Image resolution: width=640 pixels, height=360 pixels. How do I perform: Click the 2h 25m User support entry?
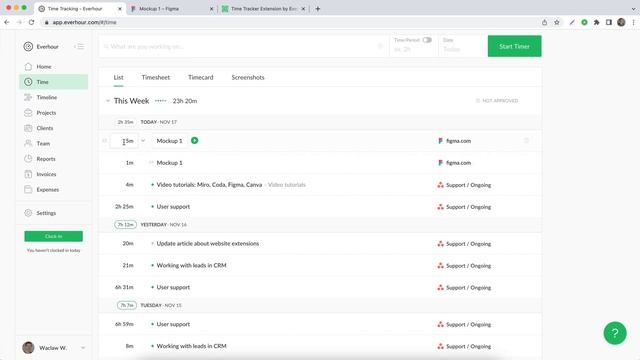(x=173, y=207)
